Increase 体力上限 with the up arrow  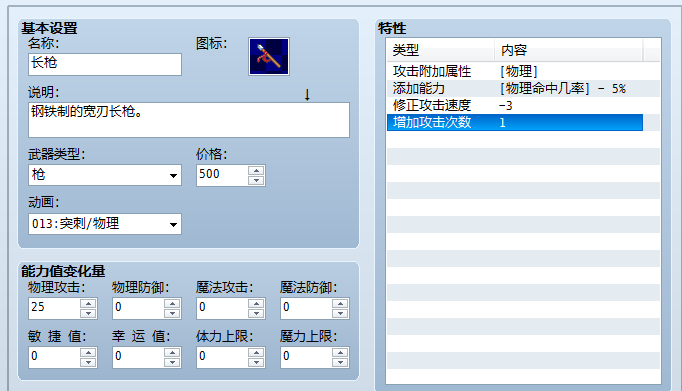point(256,352)
